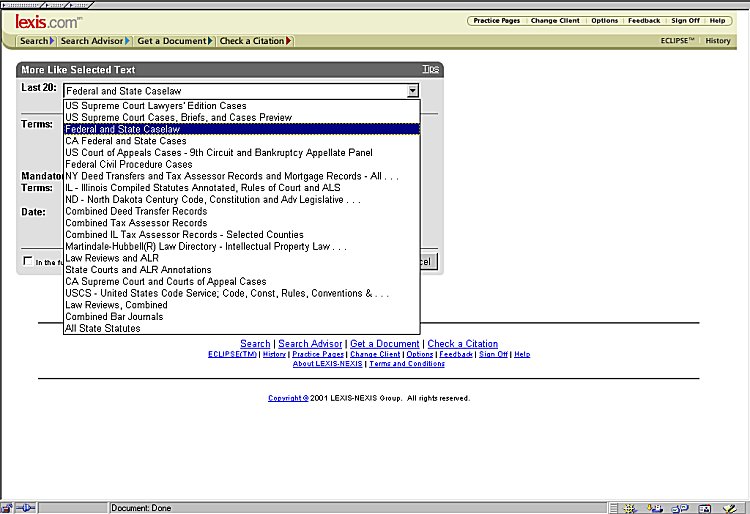Open the Search tab in the top navigation
The height and width of the screenshot is (514, 750).
click(36, 41)
